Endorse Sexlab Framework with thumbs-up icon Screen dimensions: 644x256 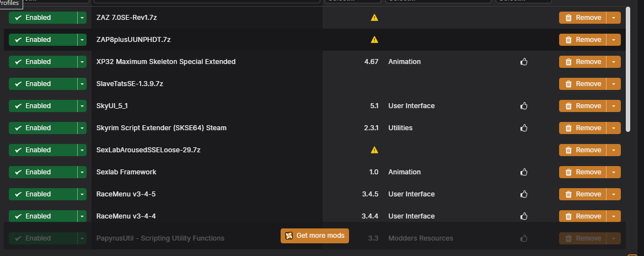tap(524, 172)
